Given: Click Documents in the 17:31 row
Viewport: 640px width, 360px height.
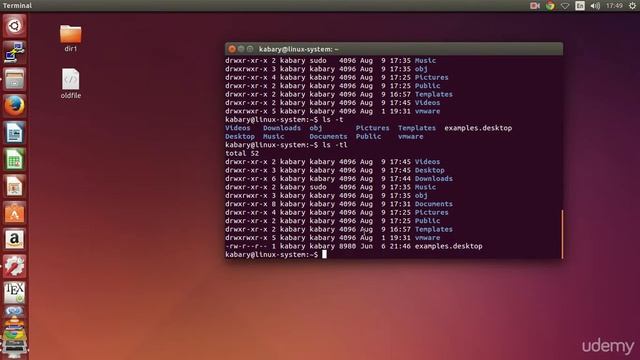Looking at the screenshot, I should (x=433, y=204).
